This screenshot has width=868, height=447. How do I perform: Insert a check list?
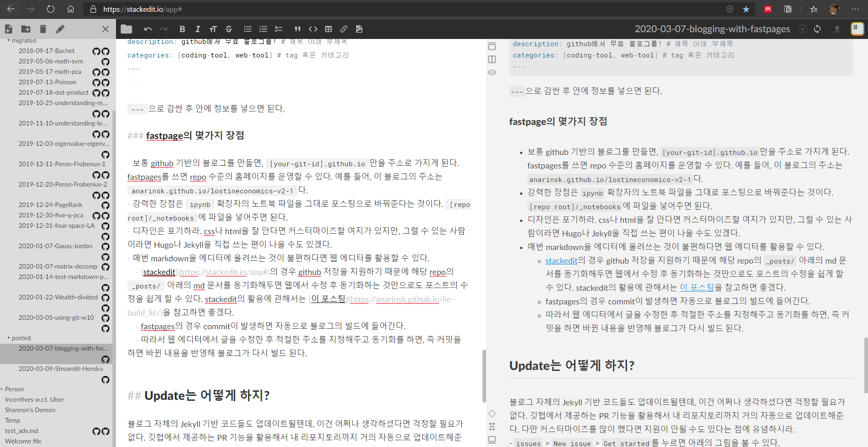click(x=279, y=29)
